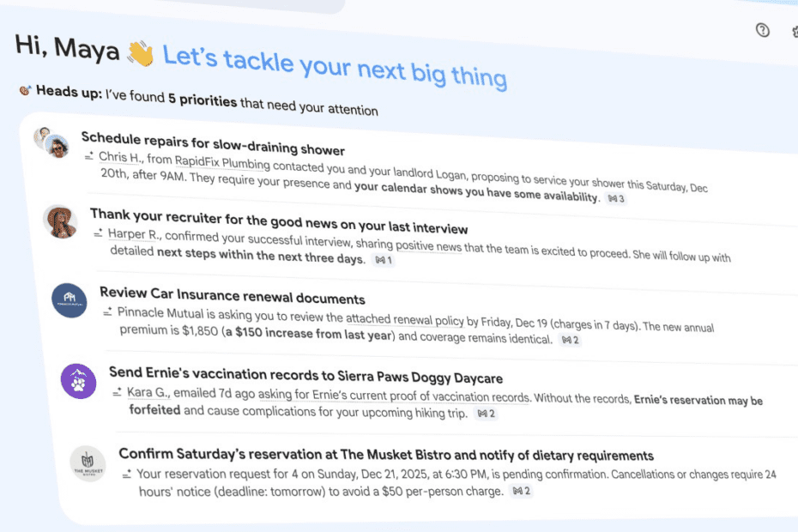Select the thank your recruiter priority title
The width and height of the screenshot is (798, 532).
(281, 225)
